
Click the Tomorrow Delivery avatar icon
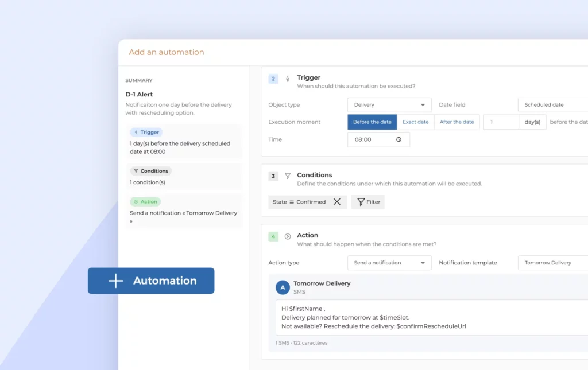click(283, 287)
